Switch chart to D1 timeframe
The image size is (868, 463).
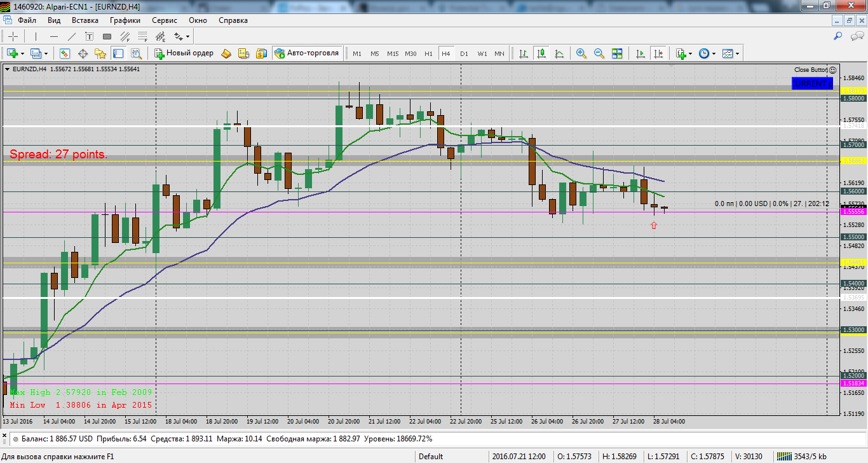tap(464, 53)
